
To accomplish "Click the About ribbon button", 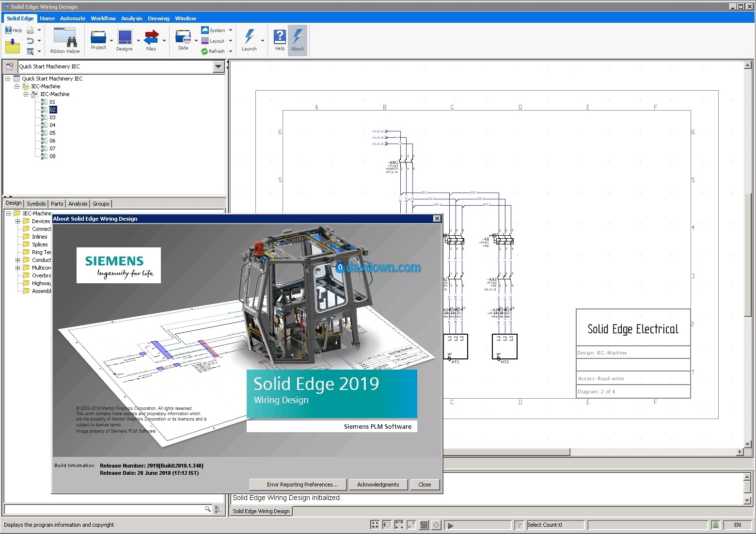I will coord(298,40).
